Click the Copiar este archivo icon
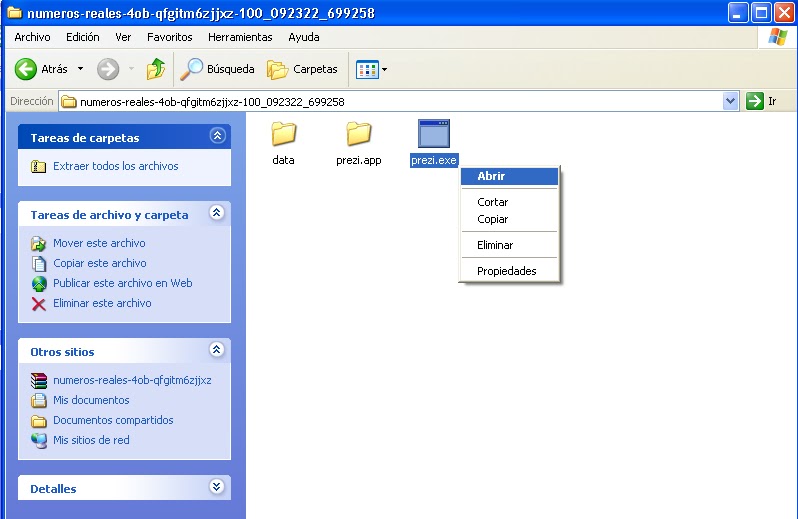Screen dimensions: 798x519 point(39,264)
